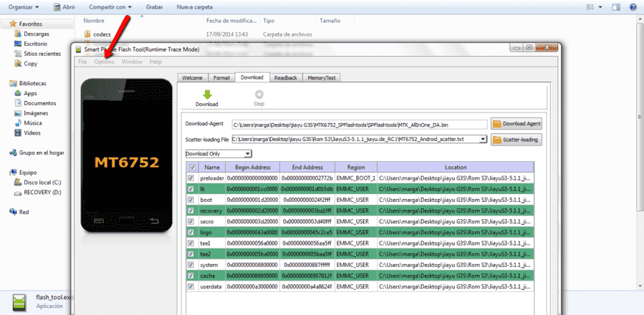
Task: Uncheck the recovery partition checkbox
Action: tap(191, 210)
